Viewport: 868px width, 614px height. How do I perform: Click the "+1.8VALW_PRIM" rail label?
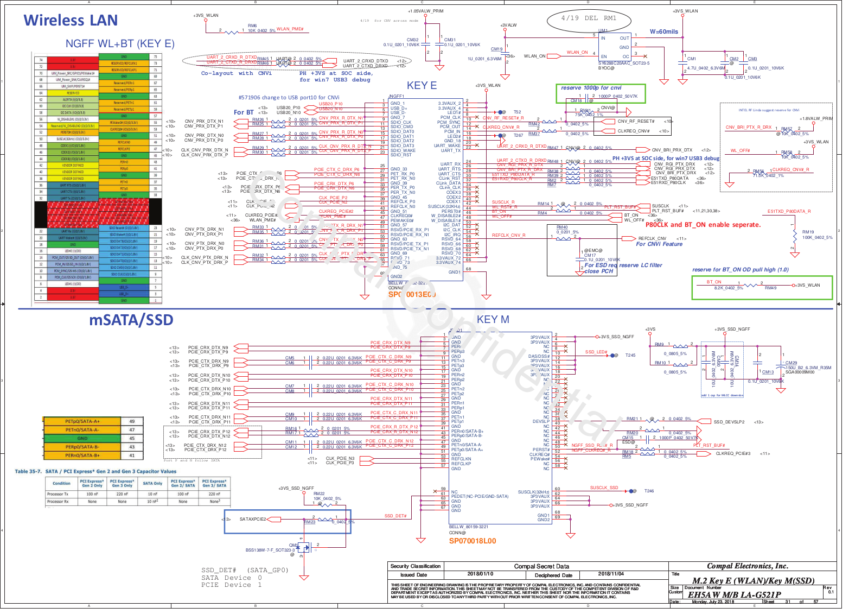pos(816,118)
